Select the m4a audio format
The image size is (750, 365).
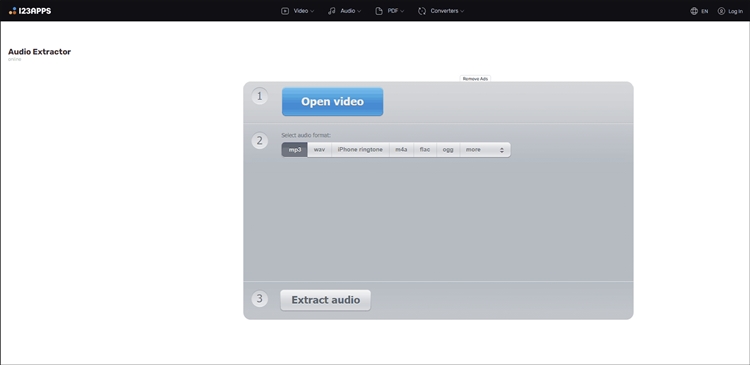[x=401, y=150]
